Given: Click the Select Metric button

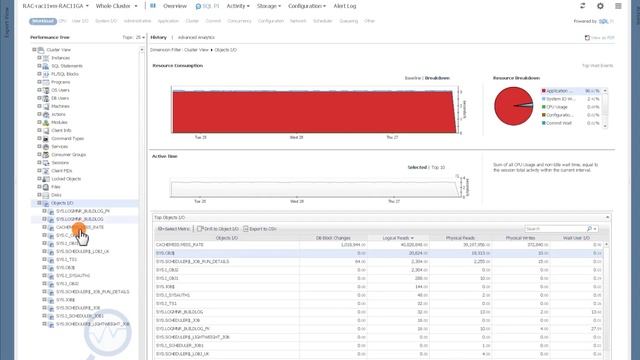Looking at the screenshot, I should tap(173, 229).
